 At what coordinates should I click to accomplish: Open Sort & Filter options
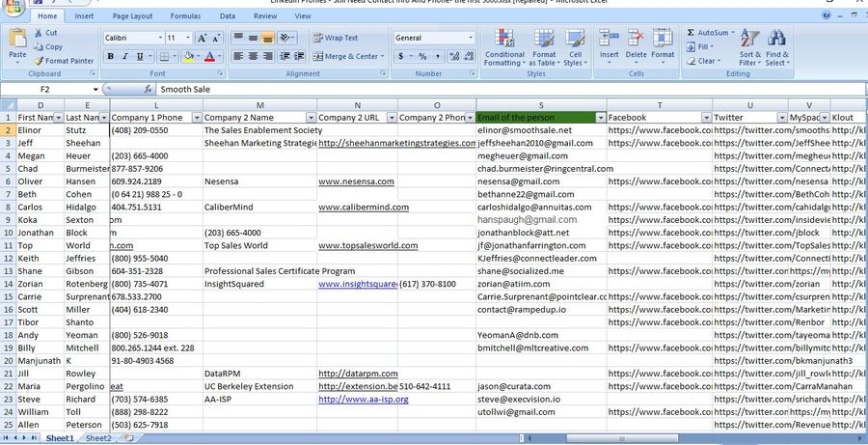[750, 47]
